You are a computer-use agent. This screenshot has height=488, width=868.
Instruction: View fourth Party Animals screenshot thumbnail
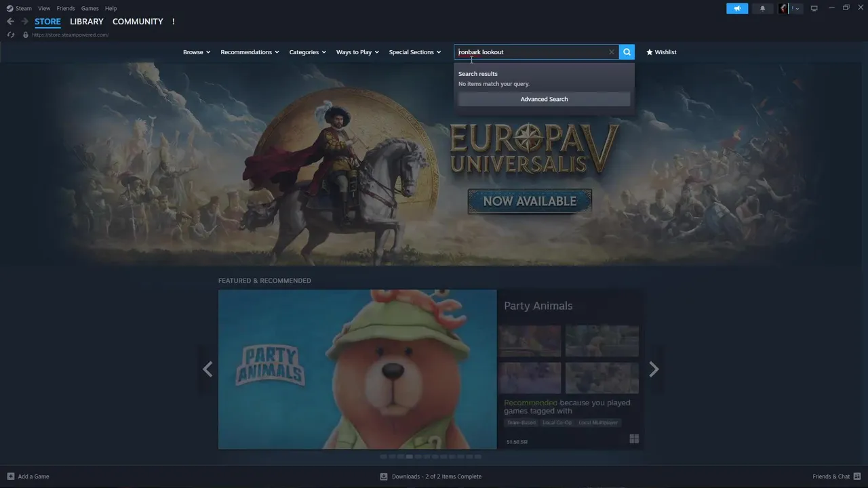click(602, 378)
